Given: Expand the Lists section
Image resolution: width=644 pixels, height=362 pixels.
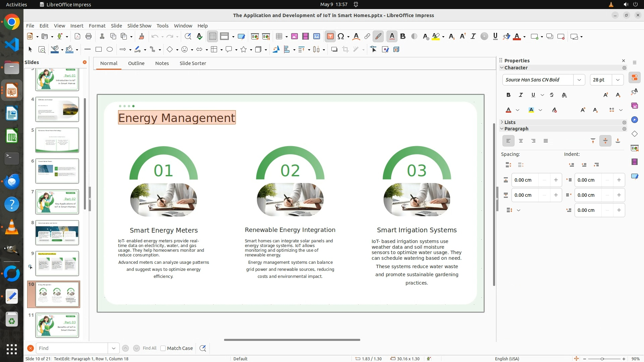Looking at the screenshot, I should click(x=509, y=122).
